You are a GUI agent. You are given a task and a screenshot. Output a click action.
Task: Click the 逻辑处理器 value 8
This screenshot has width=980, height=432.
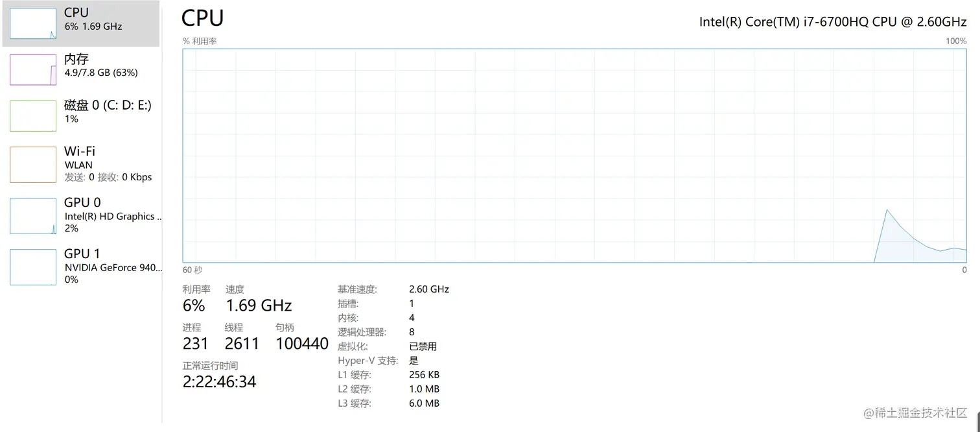point(412,332)
